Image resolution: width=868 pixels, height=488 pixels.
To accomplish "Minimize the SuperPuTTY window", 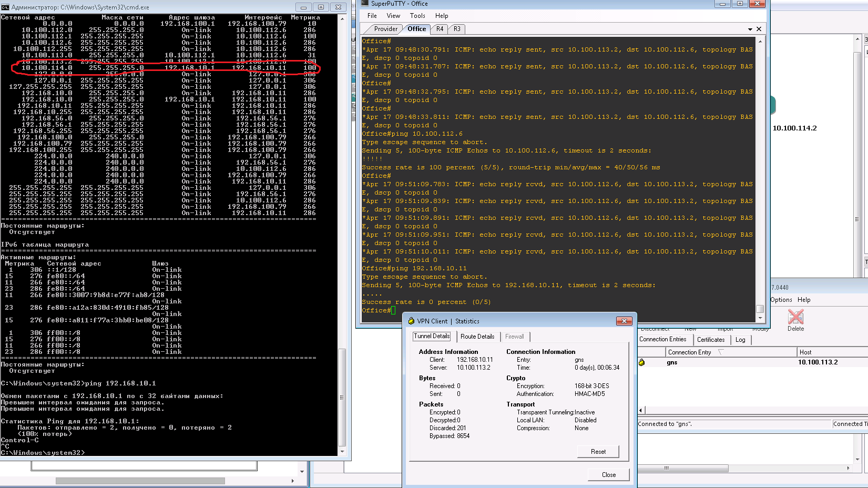I will pyautogui.click(x=722, y=4).
